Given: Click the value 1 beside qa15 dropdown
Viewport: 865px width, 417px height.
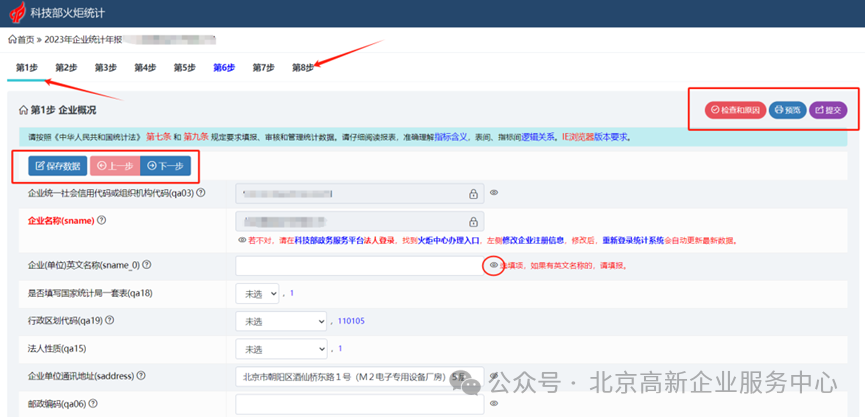Looking at the screenshot, I should [340, 349].
